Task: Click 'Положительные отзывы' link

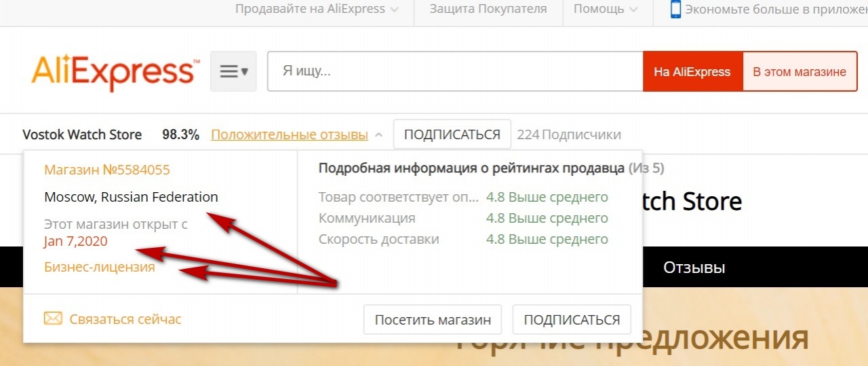Action: [290, 134]
